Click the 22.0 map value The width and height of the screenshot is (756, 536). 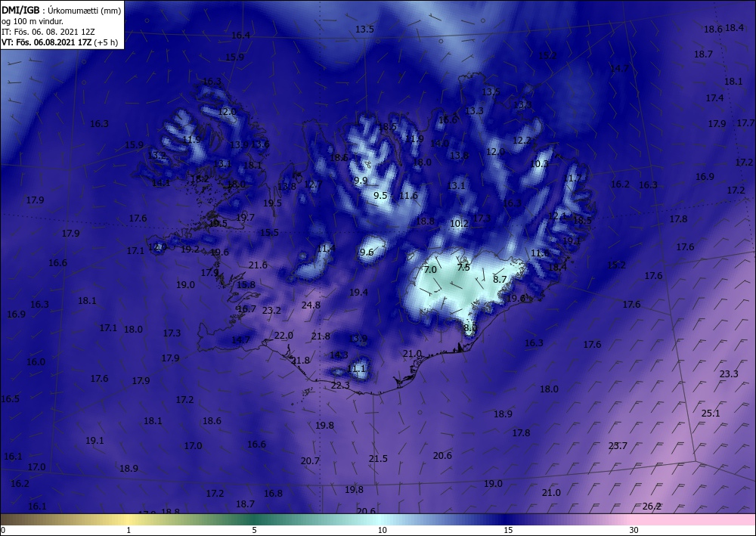pos(283,336)
